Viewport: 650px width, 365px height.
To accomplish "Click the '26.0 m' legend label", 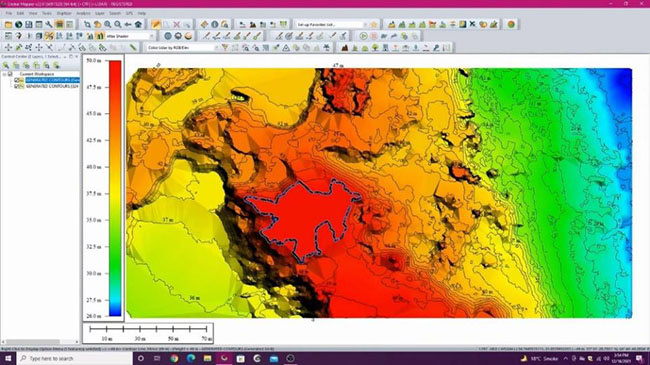I will click(x=94, y=316).
